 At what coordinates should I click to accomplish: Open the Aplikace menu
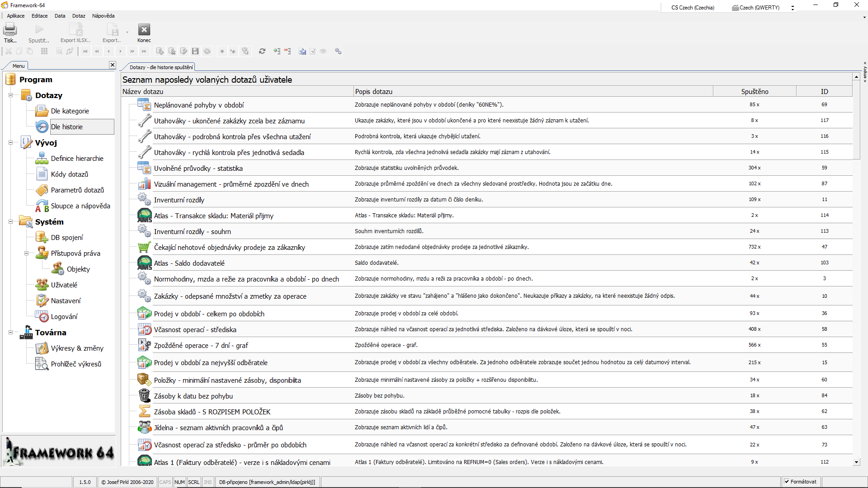tap(16, 16)
